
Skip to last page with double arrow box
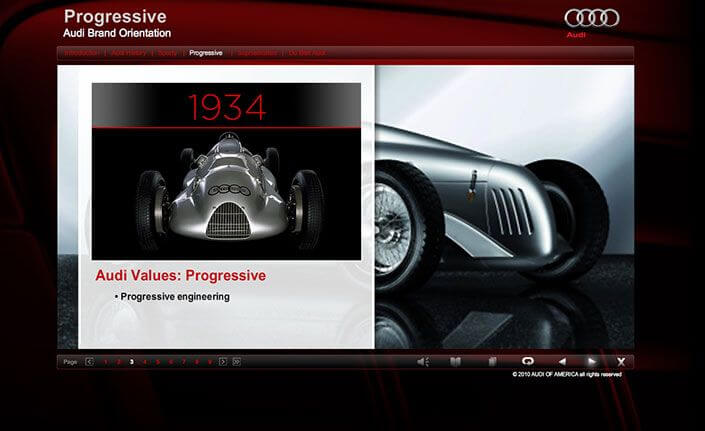click(x=236, y=362)
